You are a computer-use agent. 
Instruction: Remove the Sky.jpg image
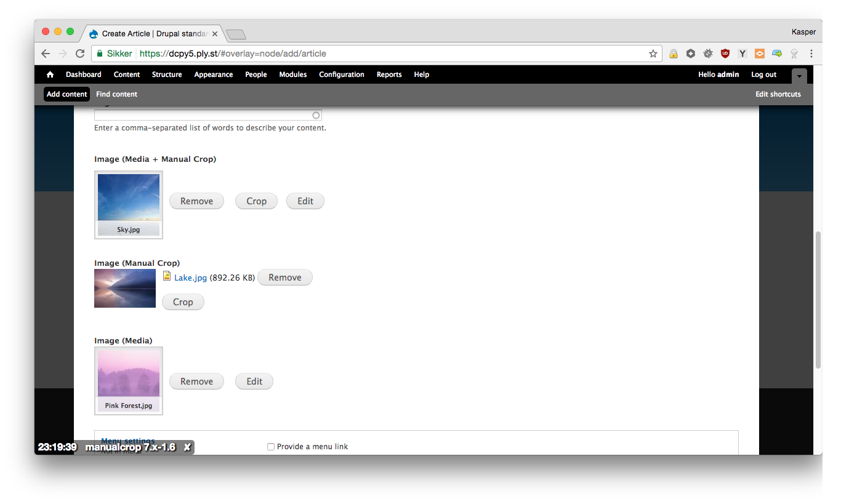tap(196, 201)
